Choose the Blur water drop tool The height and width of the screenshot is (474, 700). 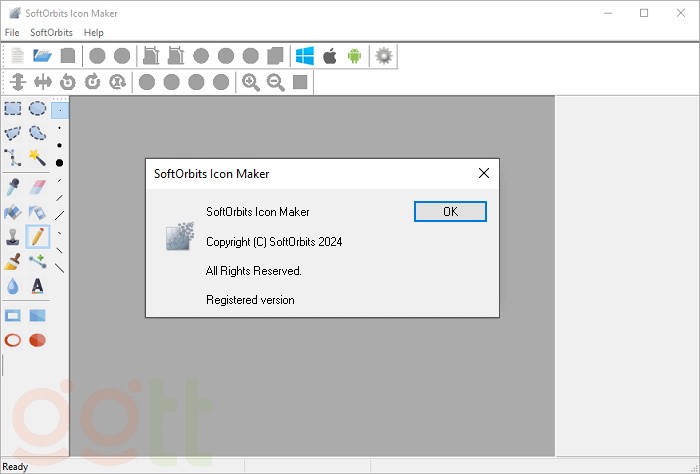tap(13, 287)
